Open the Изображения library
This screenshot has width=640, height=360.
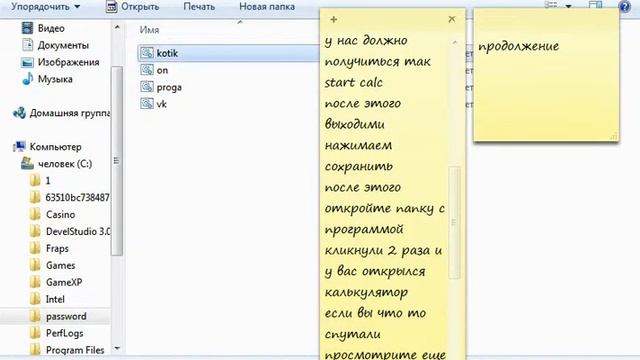[x=69, y=62]
